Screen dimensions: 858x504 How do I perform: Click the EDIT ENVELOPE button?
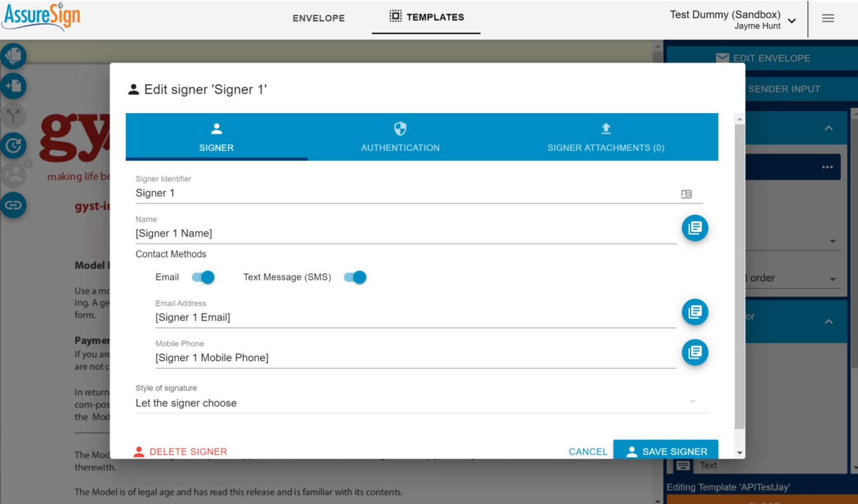(x=762, y=58)
